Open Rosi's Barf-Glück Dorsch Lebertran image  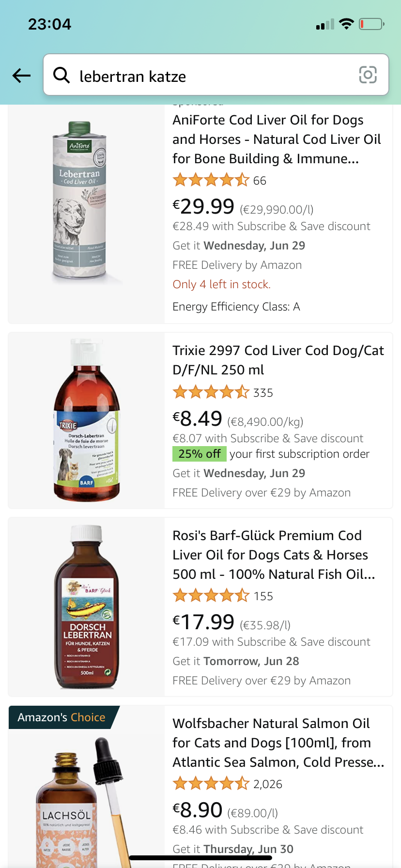point(86,607)
